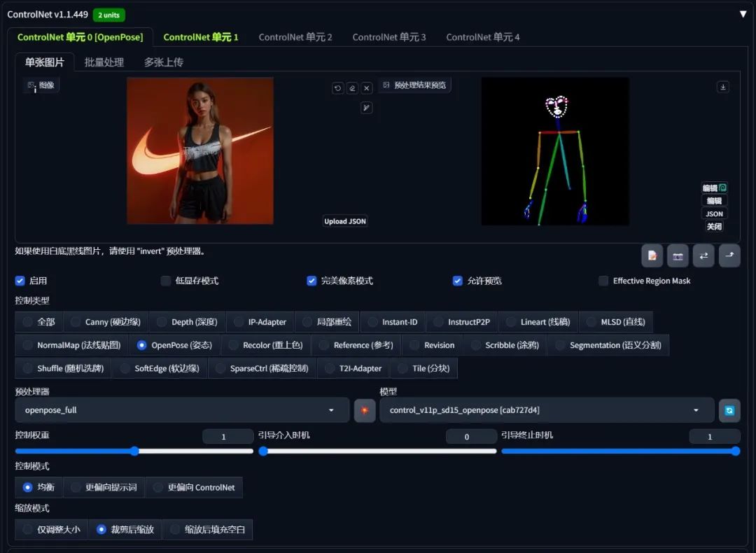Adjust the 引导终止时机 slider

click(620, 451)
